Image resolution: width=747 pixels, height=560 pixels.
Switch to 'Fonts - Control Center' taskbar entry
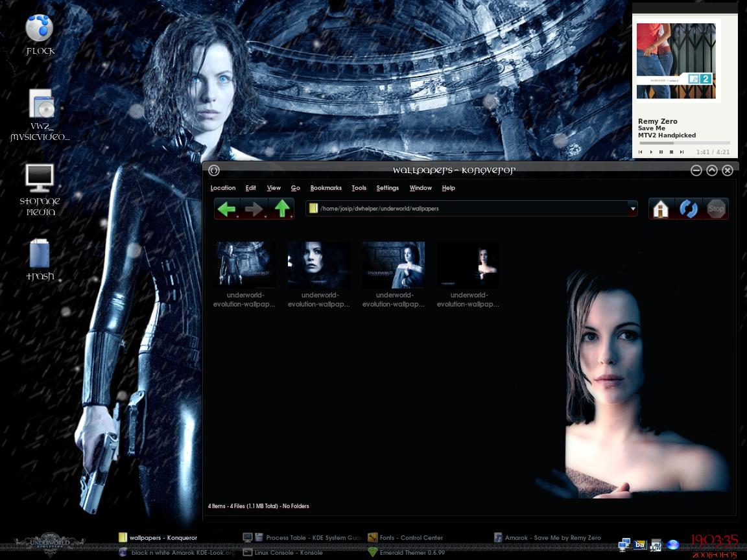tap(406, 537)
